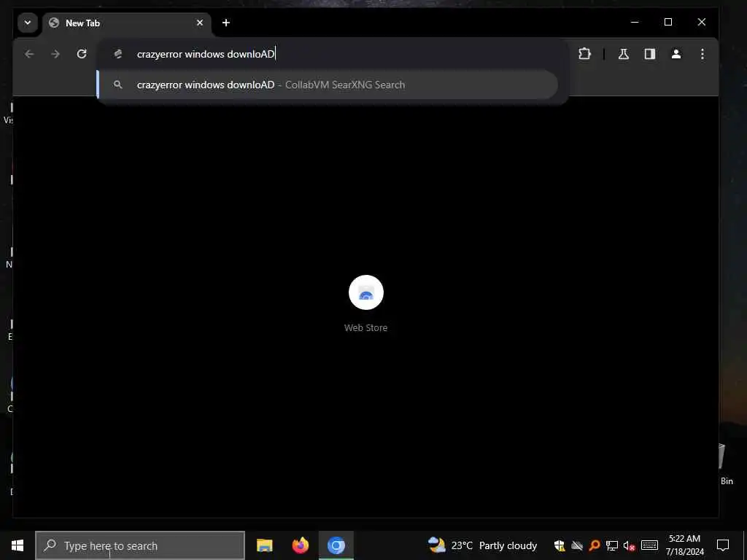Image resolution: width=747 pixels, height=560 pixels.
Task: Select the CollabVM SearXNG Search suggestion
Action: click(328, 85)
